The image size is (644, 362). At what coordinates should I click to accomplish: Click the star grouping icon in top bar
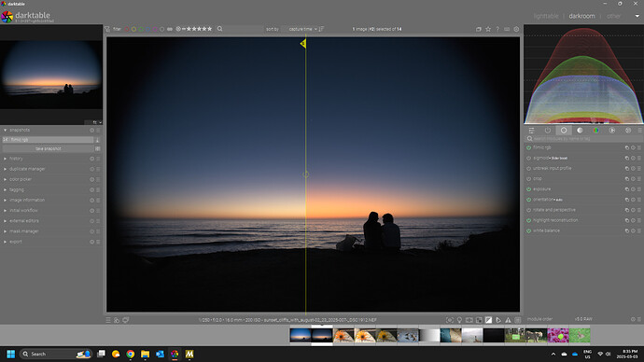point(488,29)
